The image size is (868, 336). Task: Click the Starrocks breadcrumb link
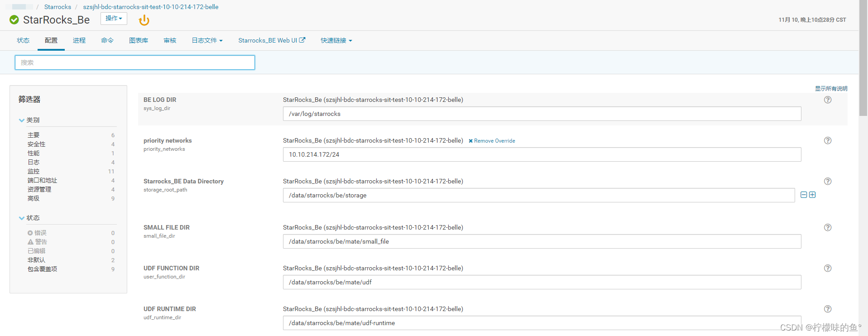point(58,7)
